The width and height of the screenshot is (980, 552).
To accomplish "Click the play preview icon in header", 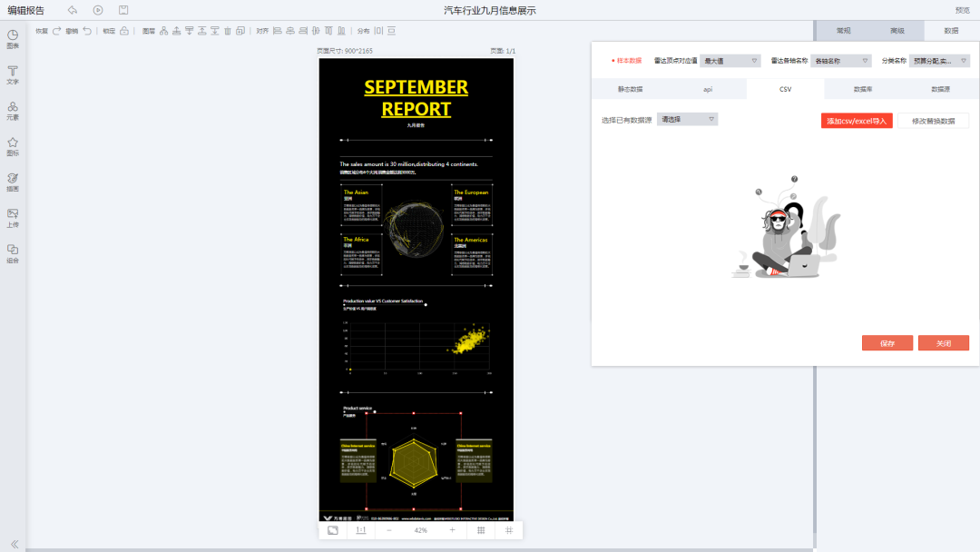I will coord(98,10).
